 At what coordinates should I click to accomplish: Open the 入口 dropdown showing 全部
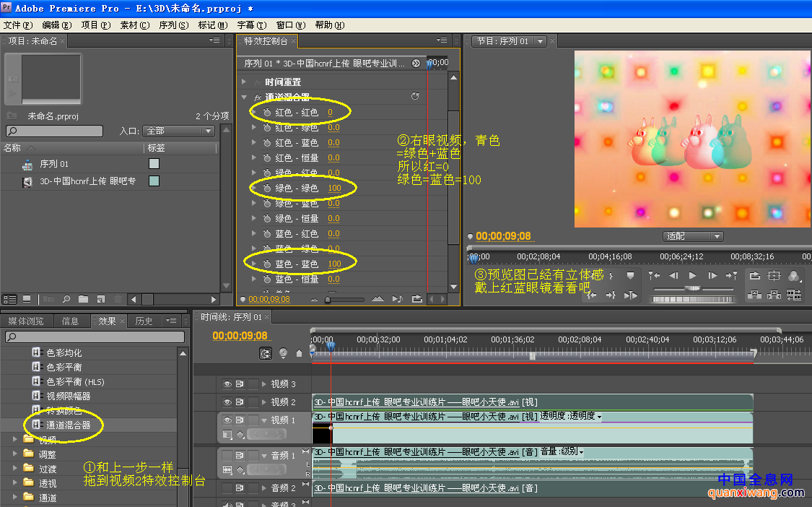[178, 131]
